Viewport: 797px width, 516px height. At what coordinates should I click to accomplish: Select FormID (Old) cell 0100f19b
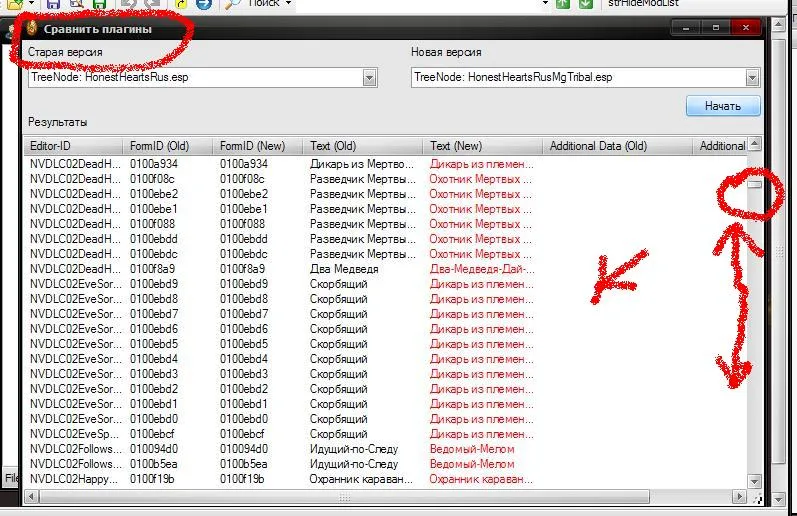pyautogui.click(x=152, y=479)
